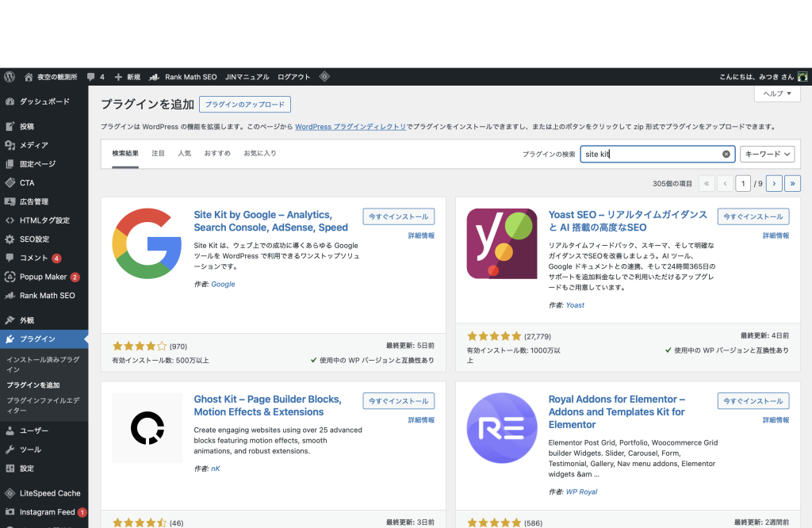This screenshot has height=528, width=812.
Task: Open the キーワード search type dropdown
Action: (x=767, y=155)
